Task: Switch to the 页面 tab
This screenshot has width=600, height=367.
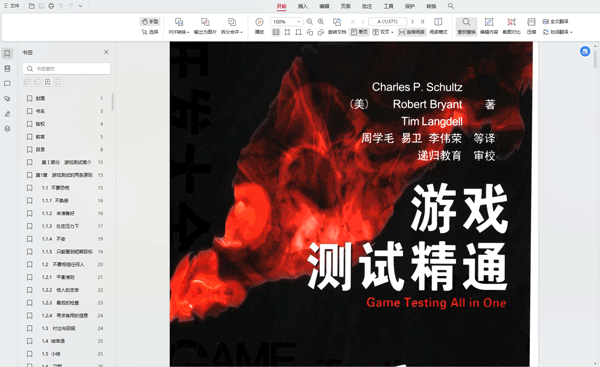Action: click(346, 6)
